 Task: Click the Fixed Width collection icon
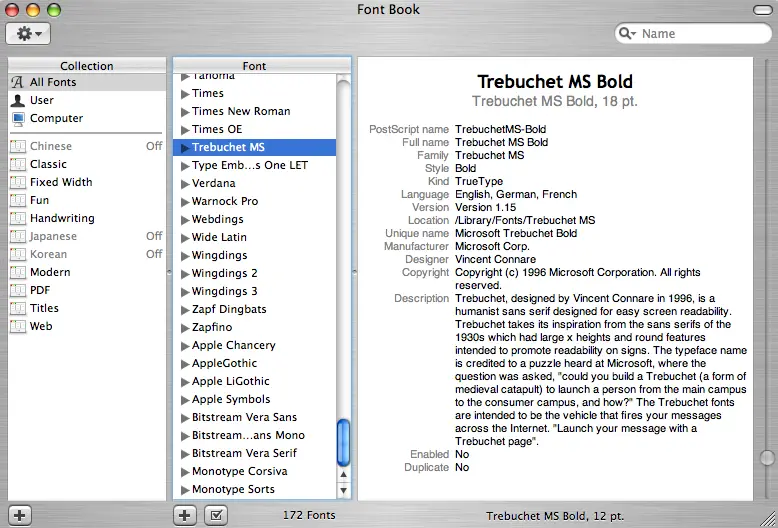coord(18,182)
